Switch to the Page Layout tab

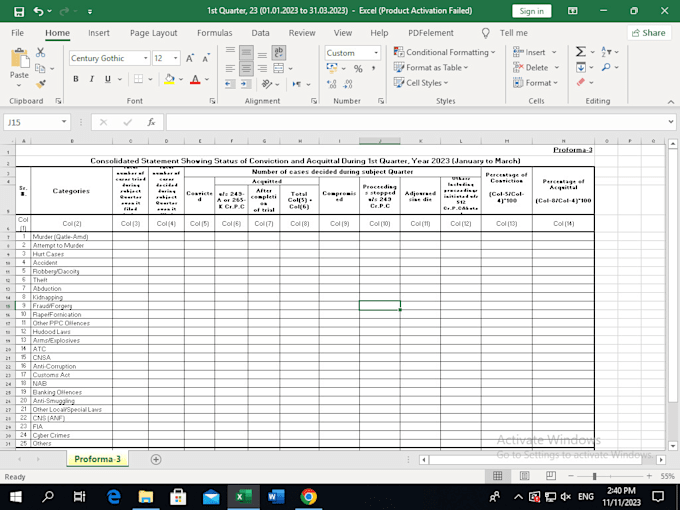point(154,33)
